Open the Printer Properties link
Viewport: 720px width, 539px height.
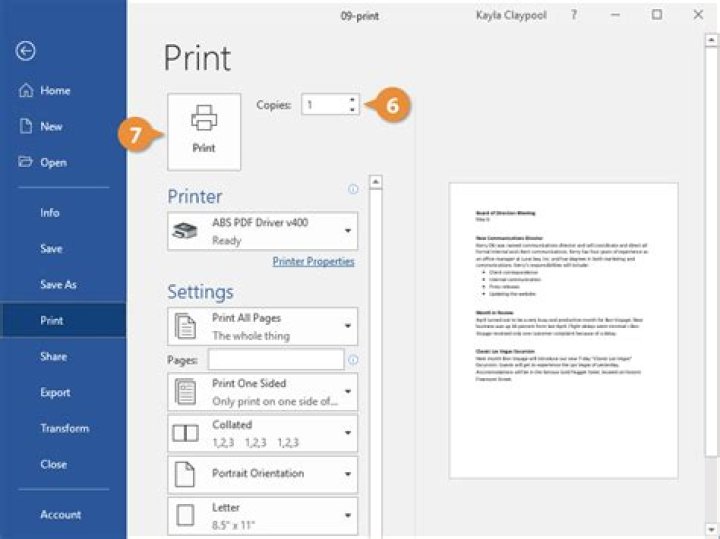(313, 262)
